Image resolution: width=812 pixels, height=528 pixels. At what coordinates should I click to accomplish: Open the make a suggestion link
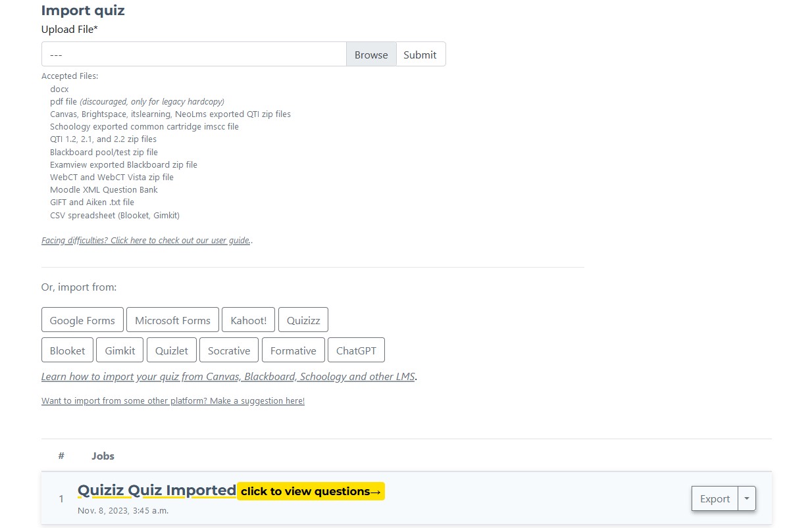pos(173,401)
